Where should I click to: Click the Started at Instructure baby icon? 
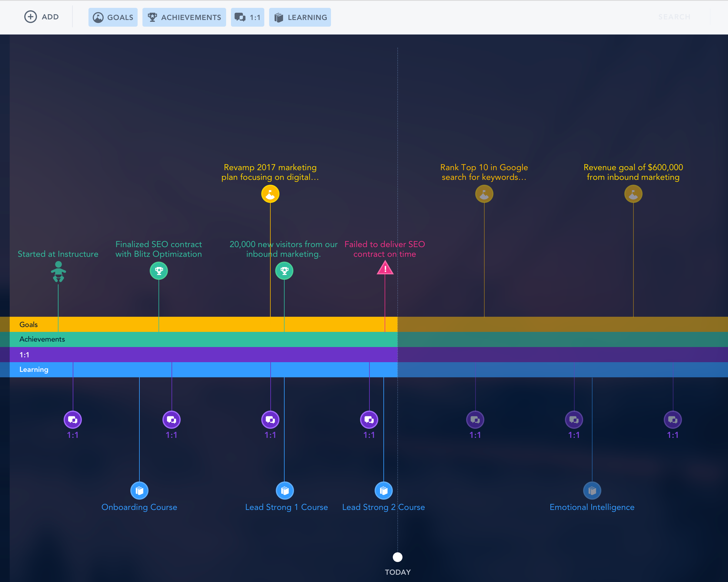click(x=58, y=272)
